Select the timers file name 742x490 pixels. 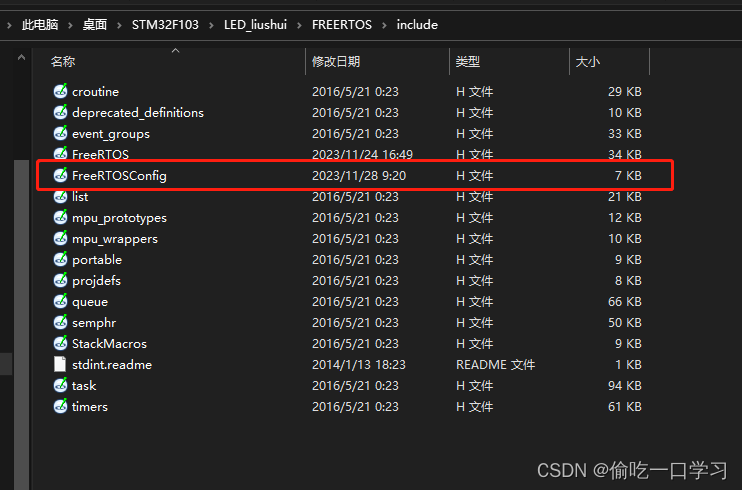point(89,406)
